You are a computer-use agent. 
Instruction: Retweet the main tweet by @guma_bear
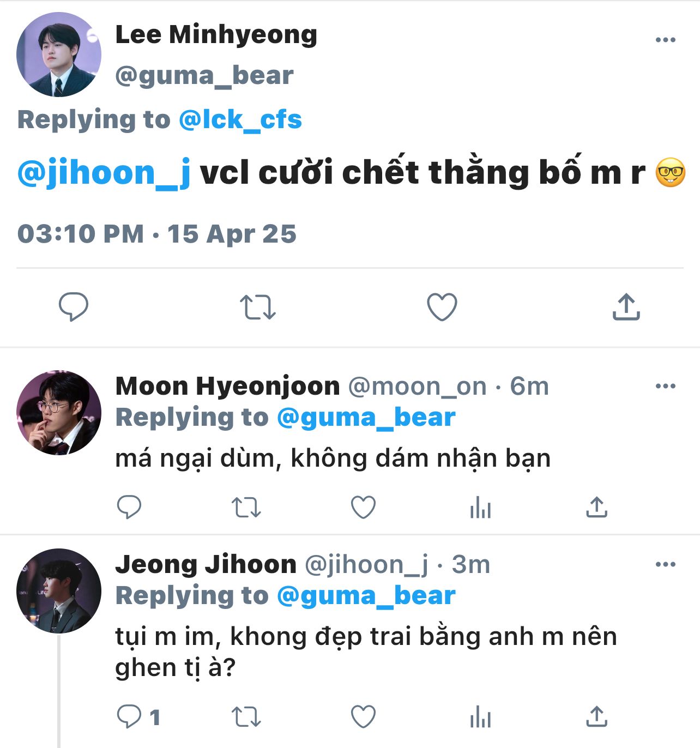(258, 307)
